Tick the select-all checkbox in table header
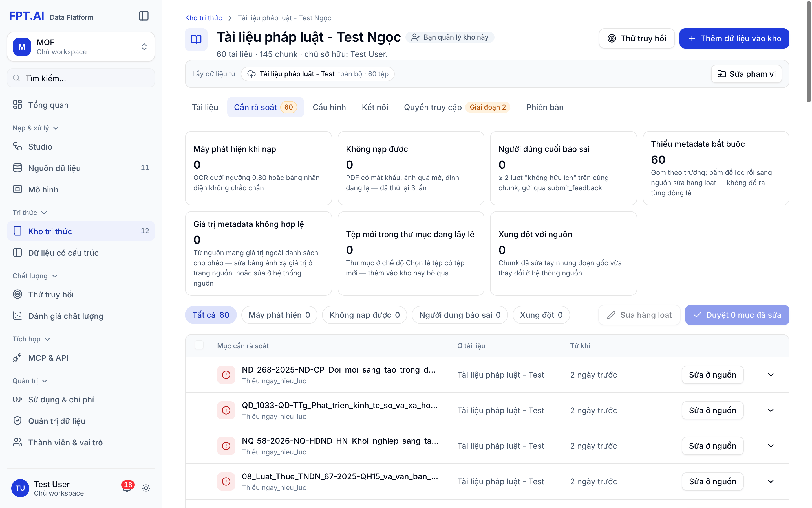Screen dimensions: 812x508 tap(199, 345)
